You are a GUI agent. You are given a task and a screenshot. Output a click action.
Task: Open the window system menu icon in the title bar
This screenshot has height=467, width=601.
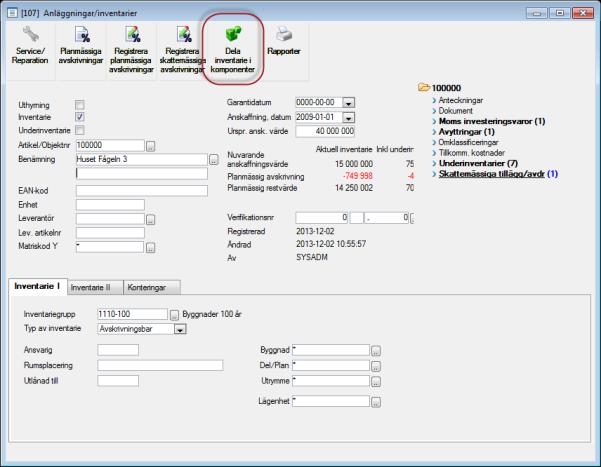click(12, 13)
